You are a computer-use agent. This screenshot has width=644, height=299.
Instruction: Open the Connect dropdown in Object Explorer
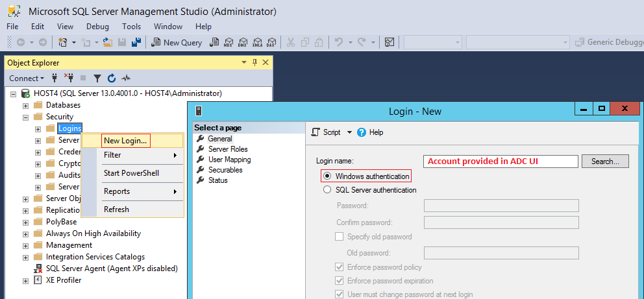[x=27, y=78]
